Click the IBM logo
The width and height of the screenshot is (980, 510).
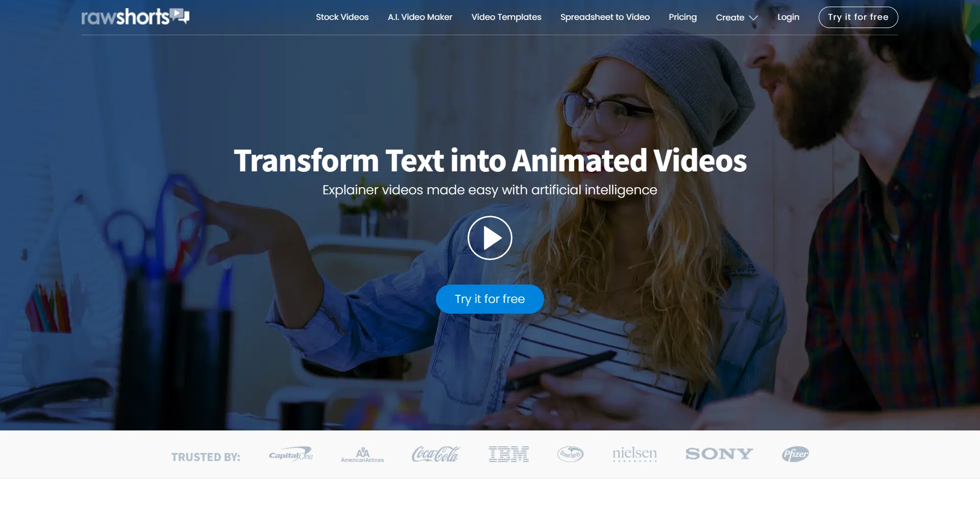(x=508, y=454)
